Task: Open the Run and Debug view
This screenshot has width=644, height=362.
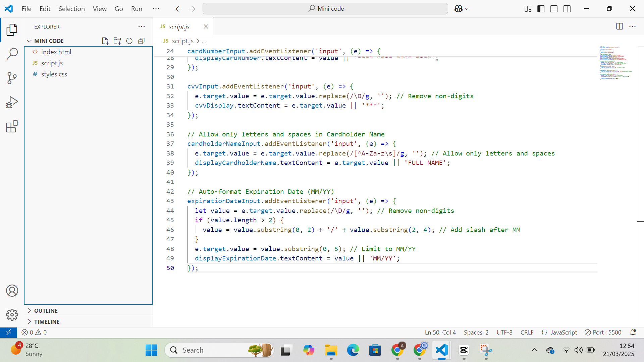Action: point(12,102)
